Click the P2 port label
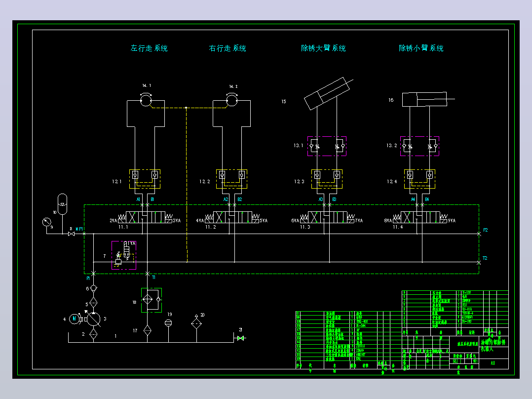The image size is (532, 399). 486,230
